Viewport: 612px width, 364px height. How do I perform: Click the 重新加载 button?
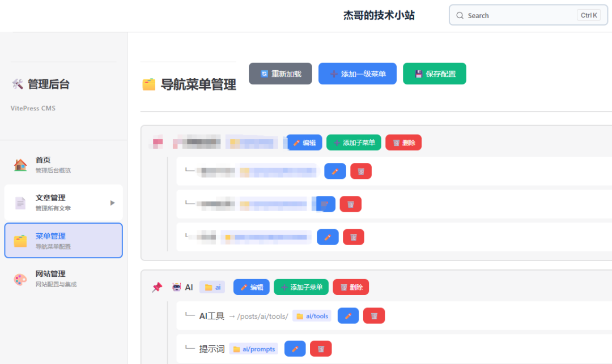pyautogui.click(x=280, y=73)
